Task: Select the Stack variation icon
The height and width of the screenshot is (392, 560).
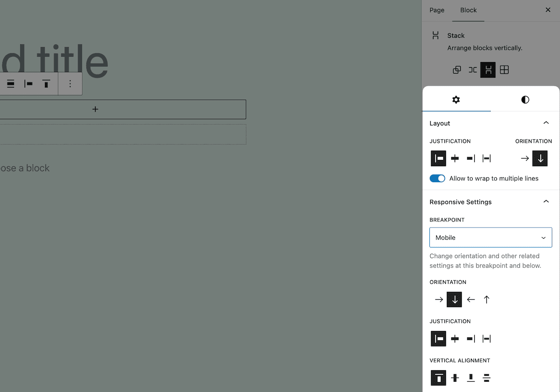Action: (488, 70)
